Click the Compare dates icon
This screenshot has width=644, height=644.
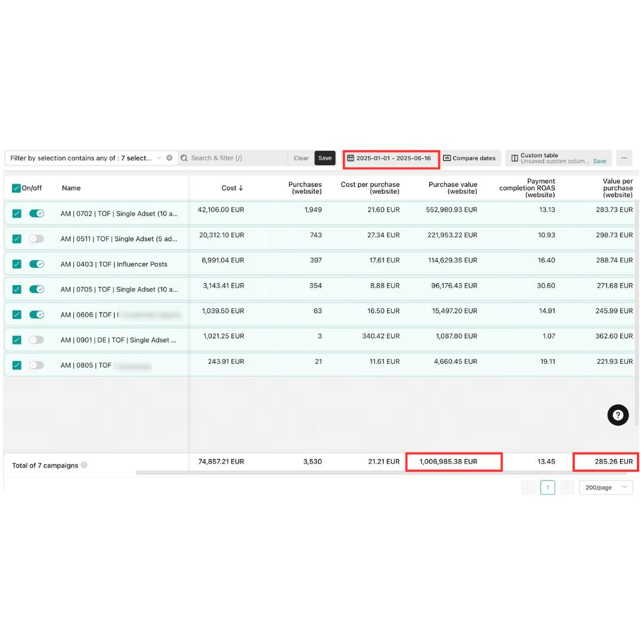point(447,159)
